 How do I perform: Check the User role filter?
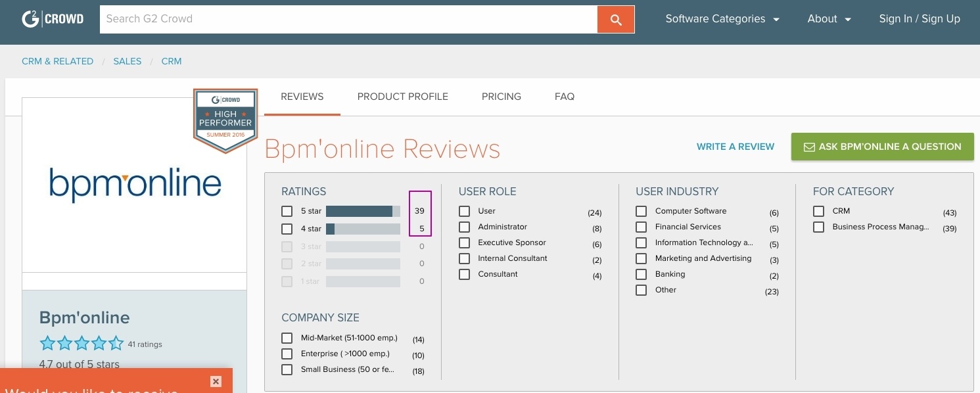(465, 211)
